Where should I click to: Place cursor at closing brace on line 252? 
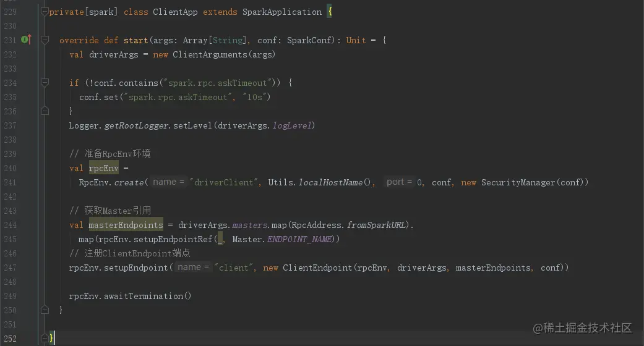click(51, 338)
